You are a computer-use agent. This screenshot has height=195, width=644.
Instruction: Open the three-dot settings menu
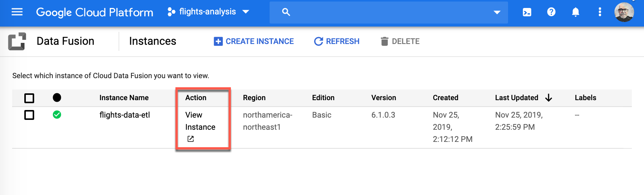coord(600,12)
